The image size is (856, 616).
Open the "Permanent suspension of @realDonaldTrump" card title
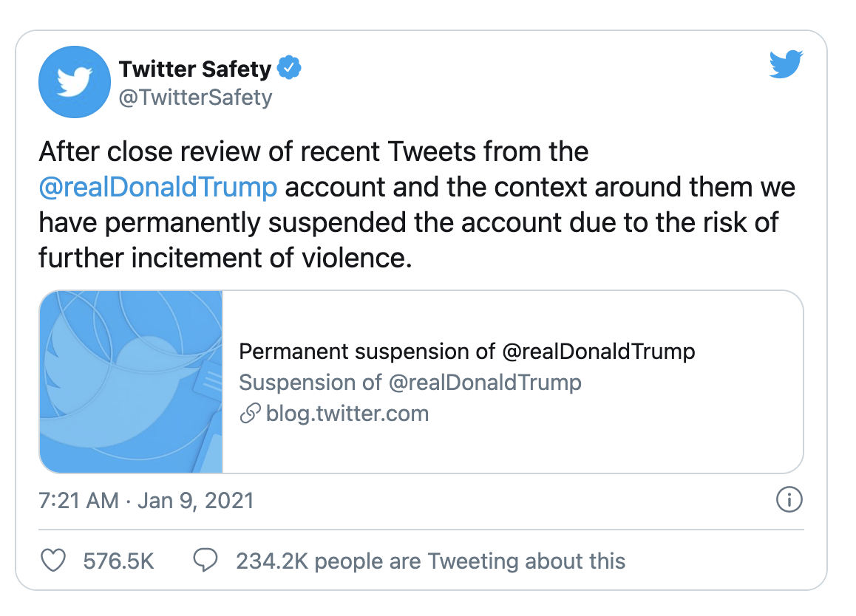point(467,351)
